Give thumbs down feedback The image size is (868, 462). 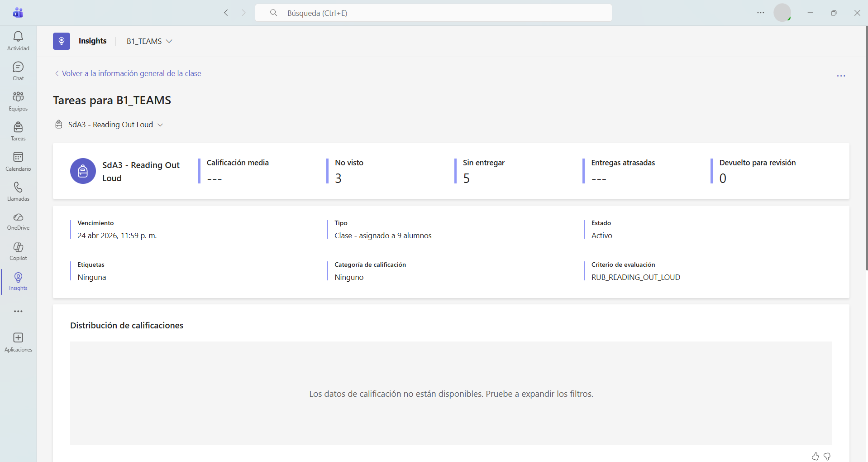[827, 457]
